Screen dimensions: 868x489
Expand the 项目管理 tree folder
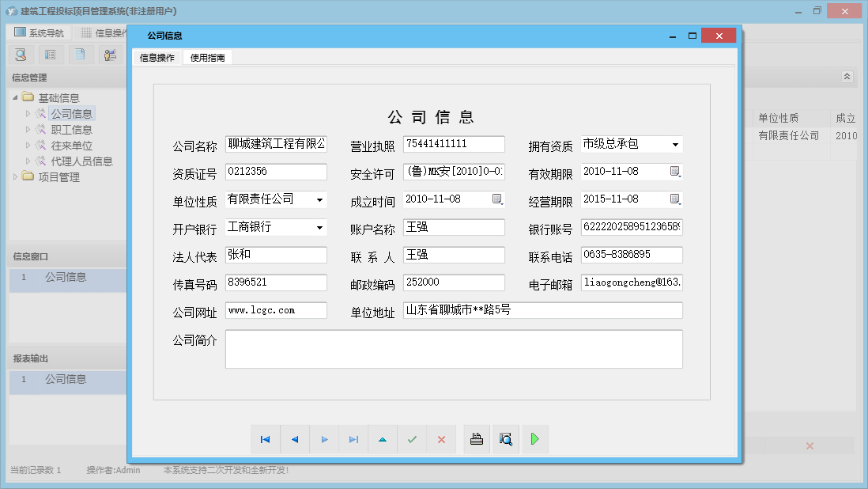(16, 177)
